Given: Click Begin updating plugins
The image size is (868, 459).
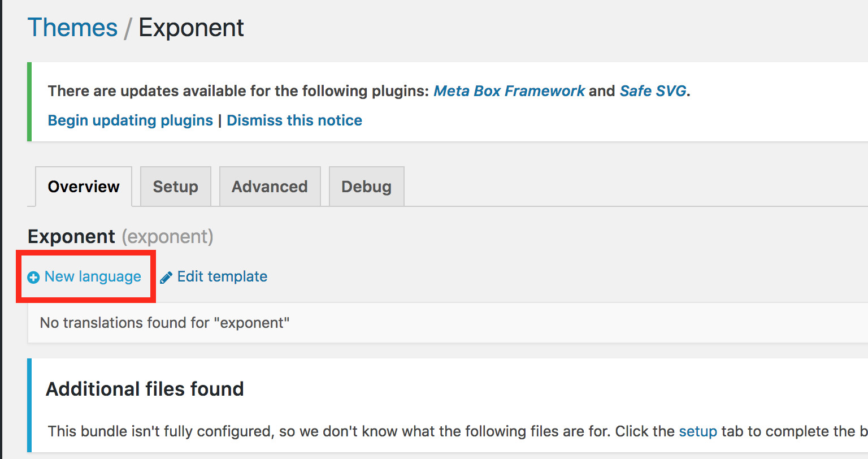Looking at the screenshot, I should [131, 120].
